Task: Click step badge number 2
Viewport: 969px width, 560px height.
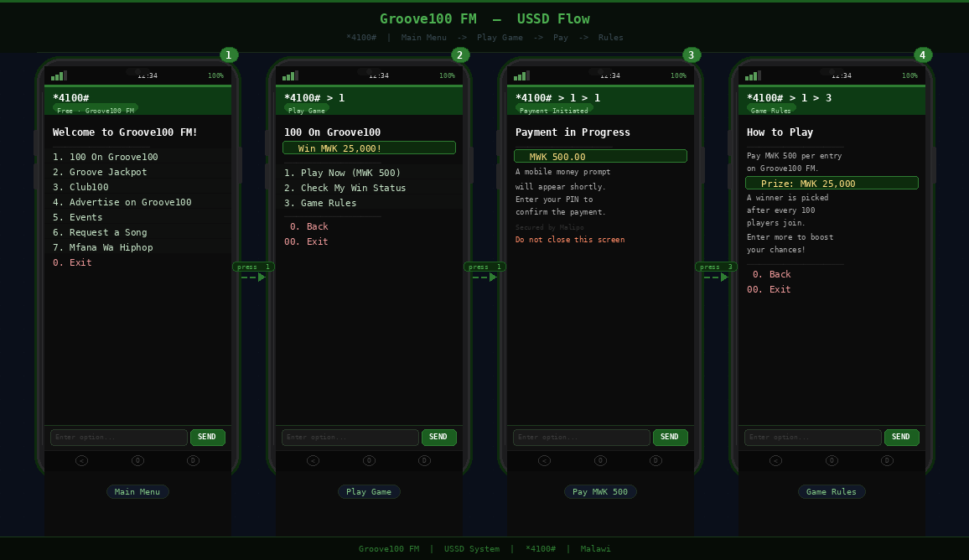Action: 460,55
